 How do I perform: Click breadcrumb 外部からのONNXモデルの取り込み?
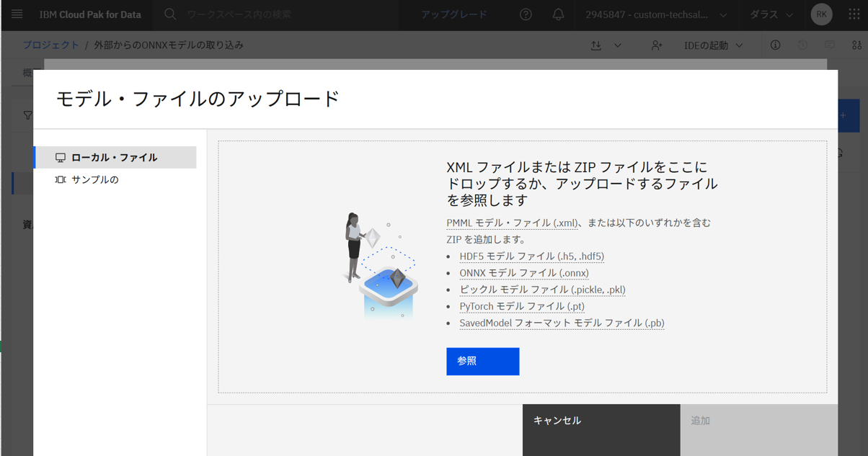click(x=169, y=45)
